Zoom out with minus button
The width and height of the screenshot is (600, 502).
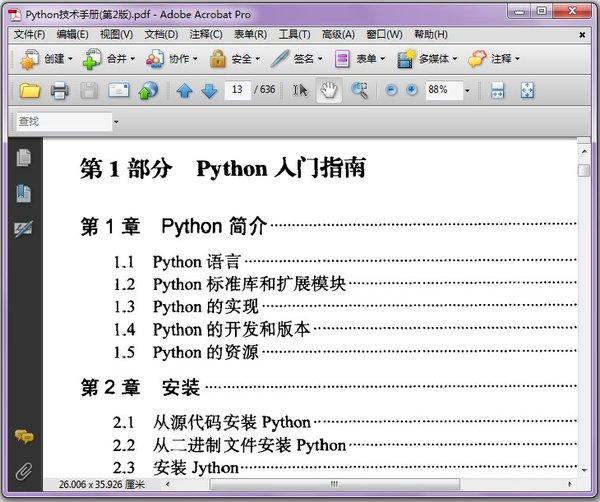tap(391, 90)
